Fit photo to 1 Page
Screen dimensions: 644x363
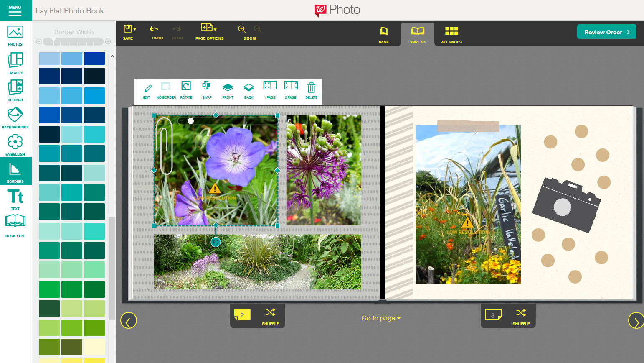click(x=270, y=91)
